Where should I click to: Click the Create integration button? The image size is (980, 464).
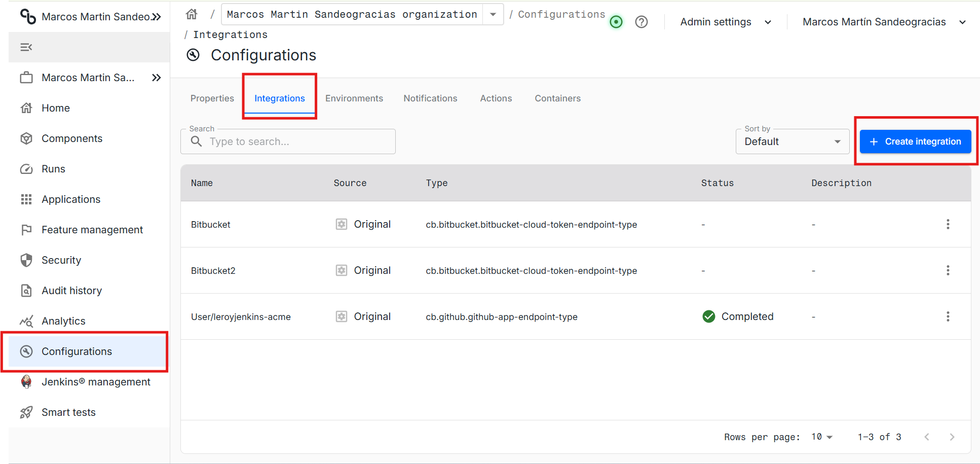click(915, 141)
